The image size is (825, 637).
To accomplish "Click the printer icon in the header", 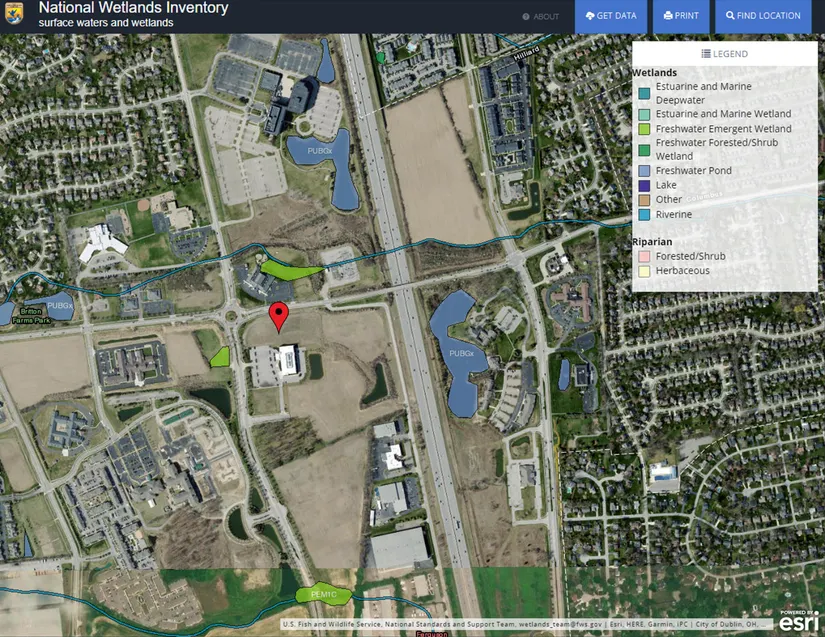I will tap(668, 16).
